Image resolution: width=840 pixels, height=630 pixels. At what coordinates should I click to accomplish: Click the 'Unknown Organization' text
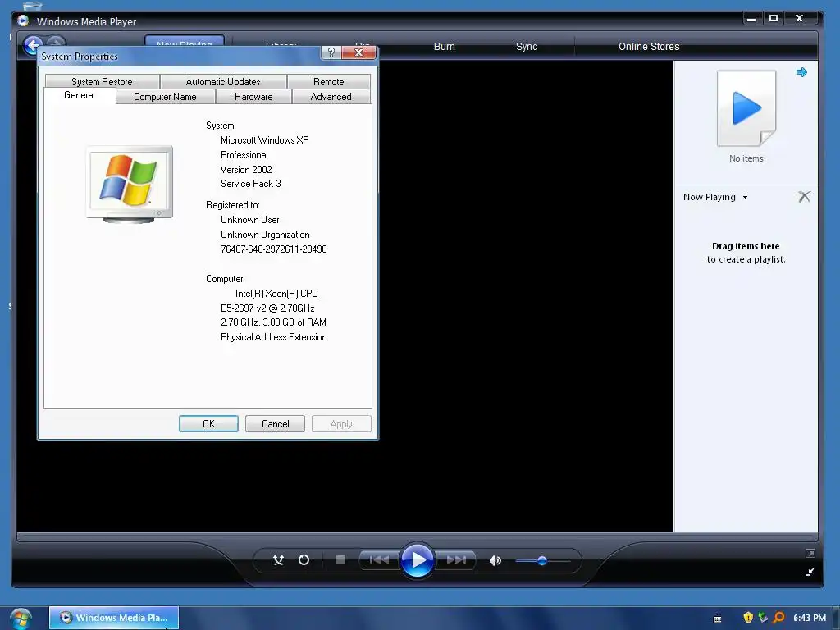(x=265, y=235)
